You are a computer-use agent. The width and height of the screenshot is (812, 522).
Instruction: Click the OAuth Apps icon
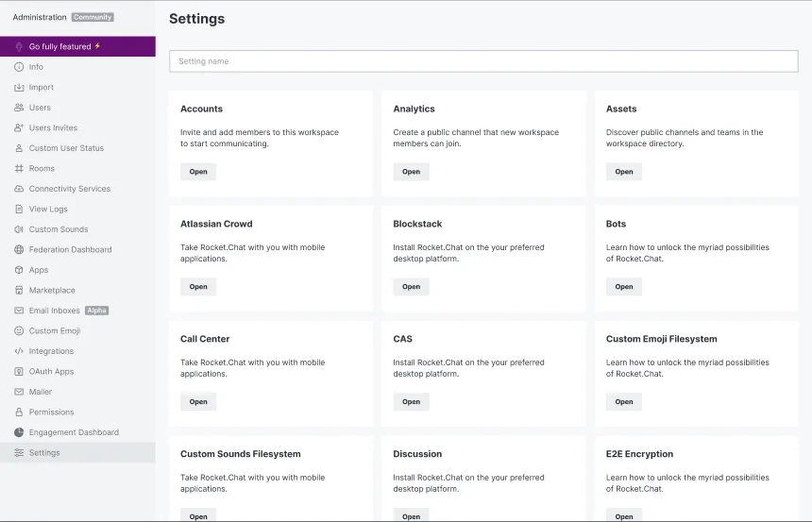click(x=19, y=371)
